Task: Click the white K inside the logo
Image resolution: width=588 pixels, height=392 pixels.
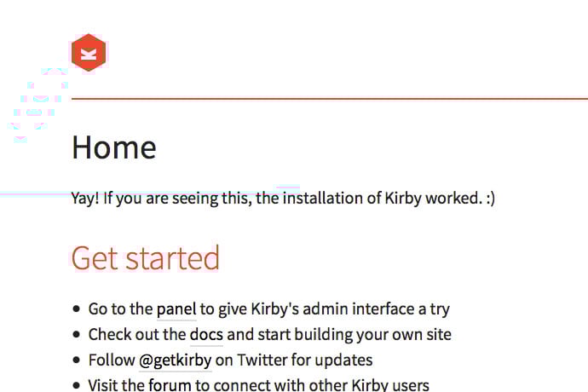Action: point(89,54)
